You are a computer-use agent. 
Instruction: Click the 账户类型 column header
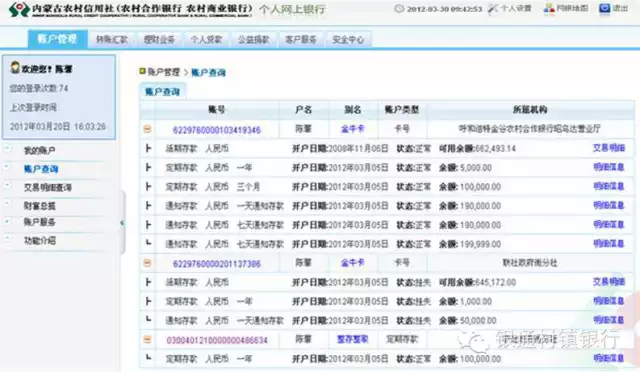402,110
